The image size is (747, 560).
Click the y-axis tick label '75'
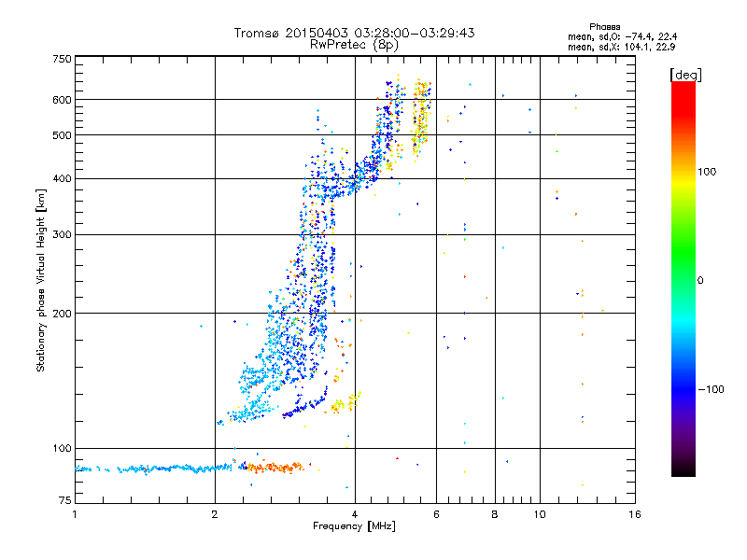tap(65, 500)
